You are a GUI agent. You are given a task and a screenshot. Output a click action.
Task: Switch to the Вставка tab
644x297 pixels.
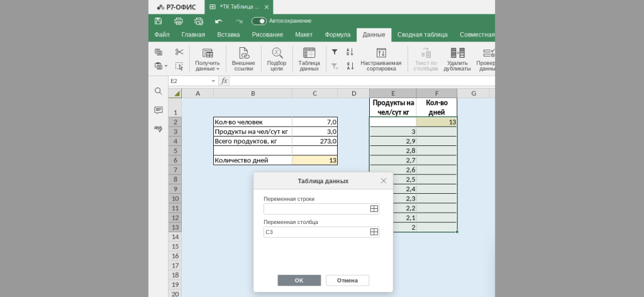click(228, 35)
